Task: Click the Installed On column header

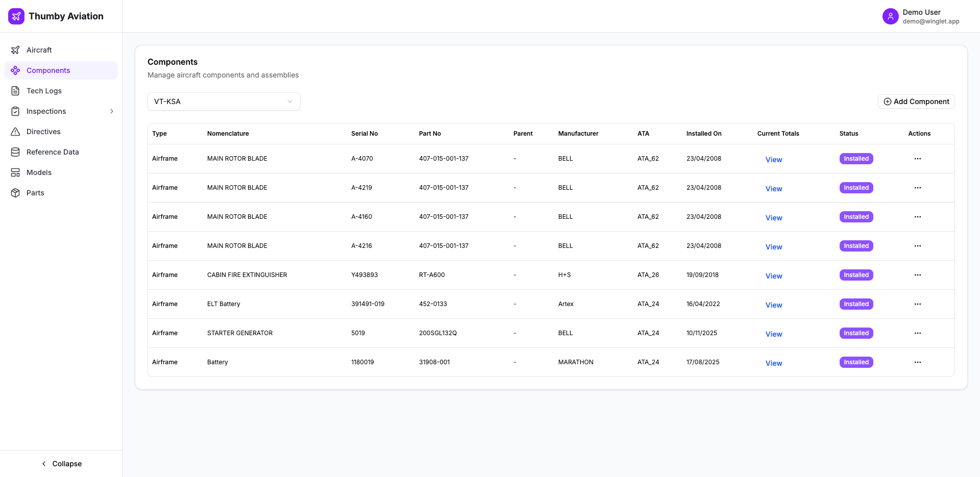Action: click(x=703, y=134)
